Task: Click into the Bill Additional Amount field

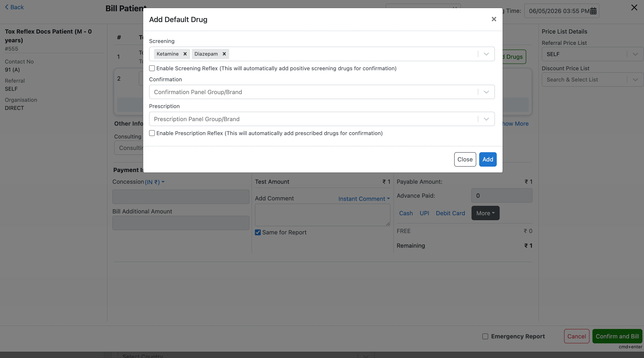Action: pos(181,223)
